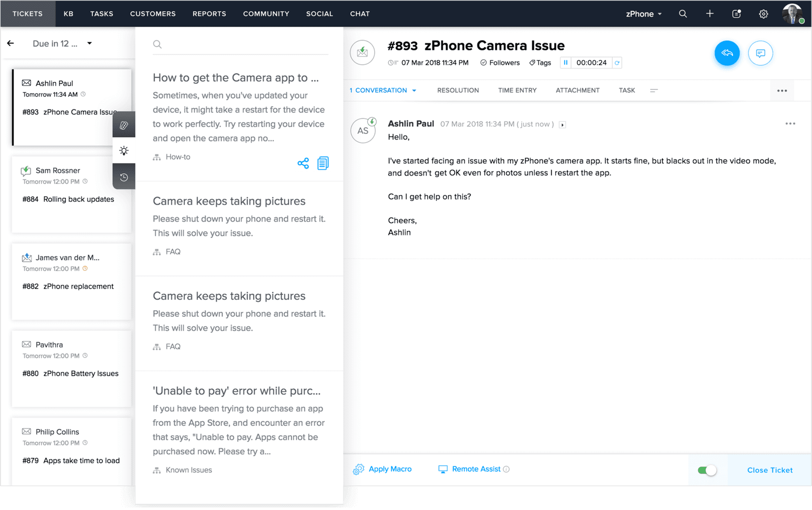Click the plus add-new icon
This screenshot has height=510, width=812.
[710, 14]
